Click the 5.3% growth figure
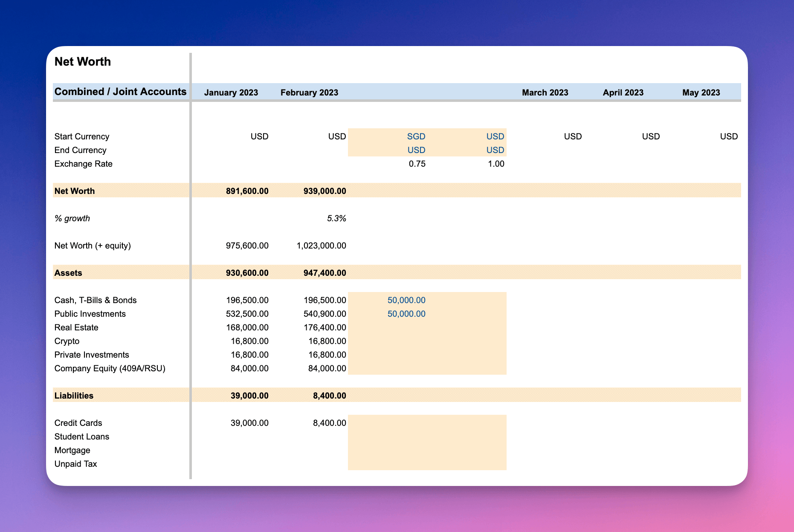This screenshot has width=794, height=532. point(336,218)
